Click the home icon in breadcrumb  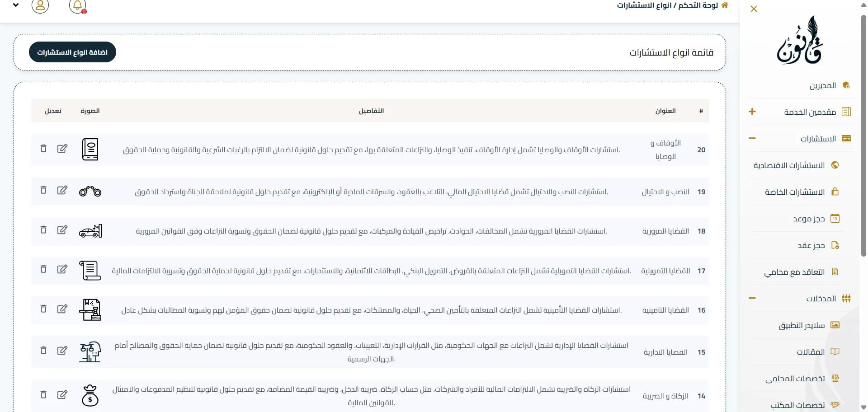(x=725, y=5)
